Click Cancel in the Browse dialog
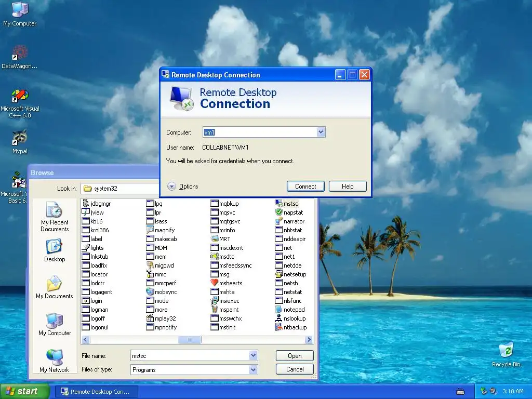 tap(295, 369)
